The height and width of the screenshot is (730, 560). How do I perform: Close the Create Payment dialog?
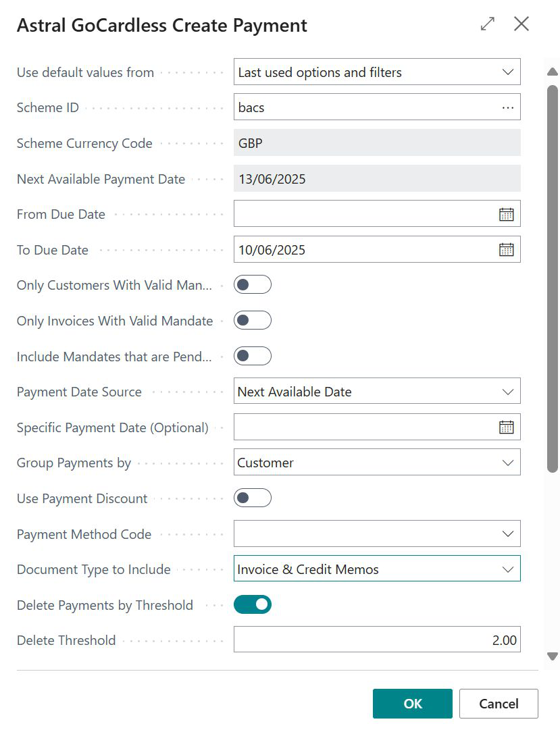click(521, 24)
